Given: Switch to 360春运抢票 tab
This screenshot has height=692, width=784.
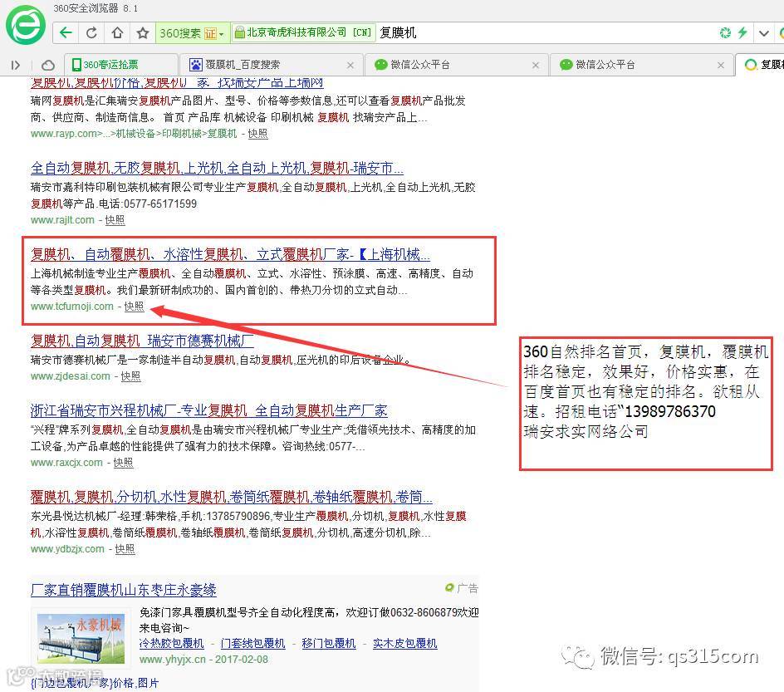Looking at the screenshot, I should pyautogui.click(x=120, y=65).
